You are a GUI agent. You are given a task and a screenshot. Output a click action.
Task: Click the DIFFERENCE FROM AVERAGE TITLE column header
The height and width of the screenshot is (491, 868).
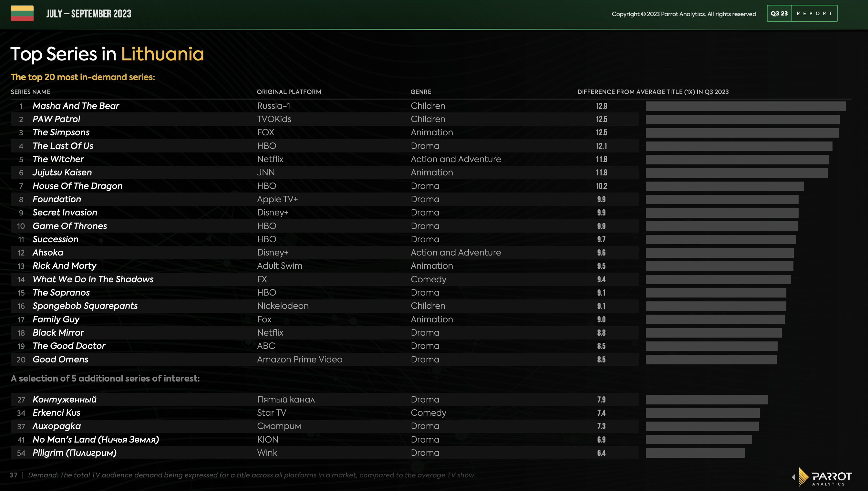[x=653, y=92]
